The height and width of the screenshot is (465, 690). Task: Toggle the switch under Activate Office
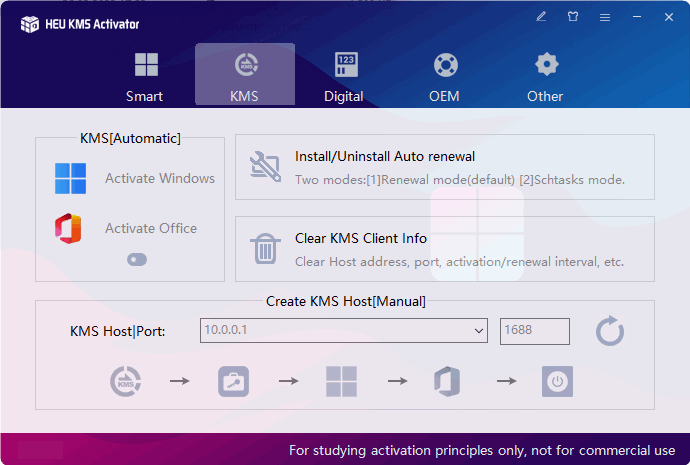point(137,260)
